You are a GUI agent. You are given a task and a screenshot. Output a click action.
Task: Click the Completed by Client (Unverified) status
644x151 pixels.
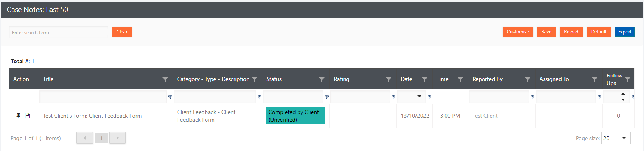[296, 116]
